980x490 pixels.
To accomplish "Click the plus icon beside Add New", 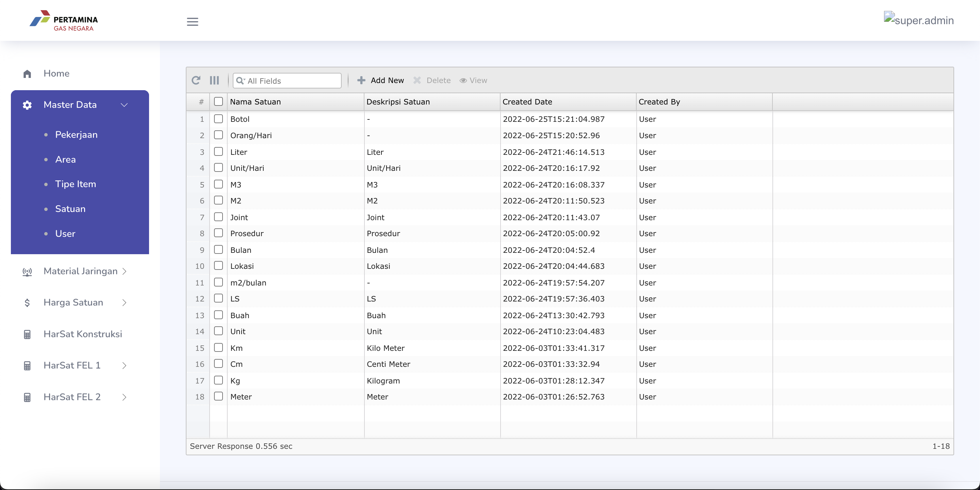I will (x=361, y=80).
